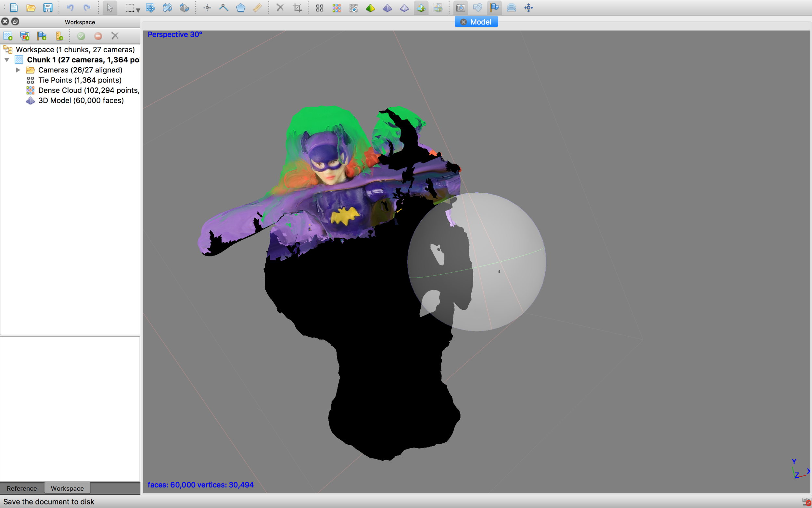
Task: Select Cameras (26/27 aligned) item
Action: click(80, 70)
